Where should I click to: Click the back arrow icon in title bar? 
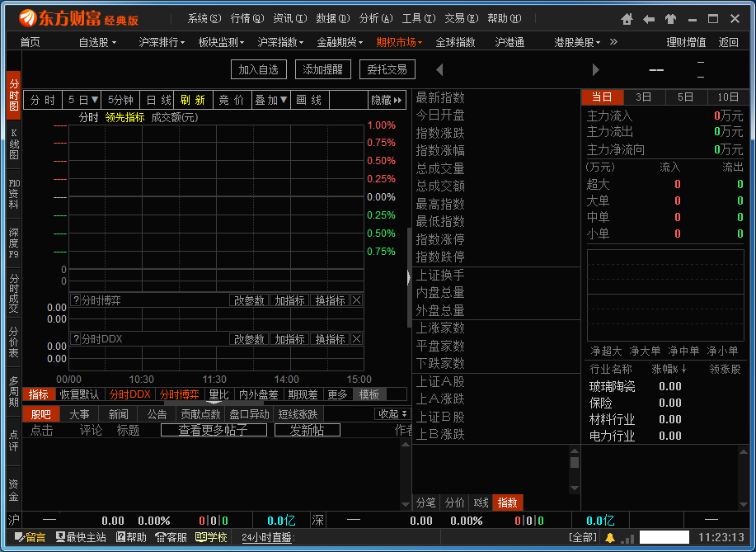coord(649,18)
